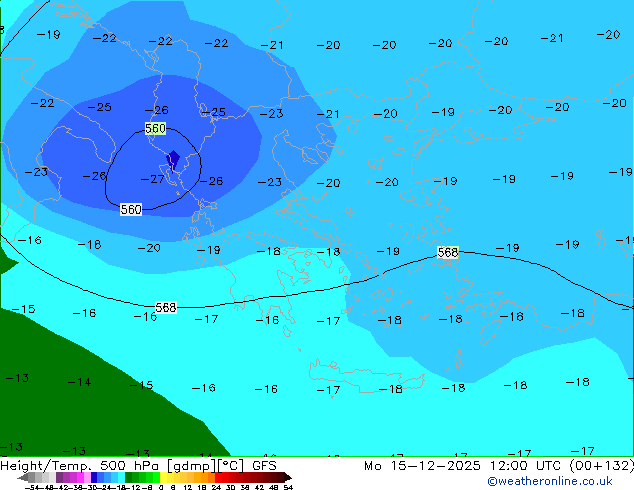The height and width of the screenshot is (490, 634).
Task: Click the dark blue swatch in the legend
Action: (x=94, y=477)
